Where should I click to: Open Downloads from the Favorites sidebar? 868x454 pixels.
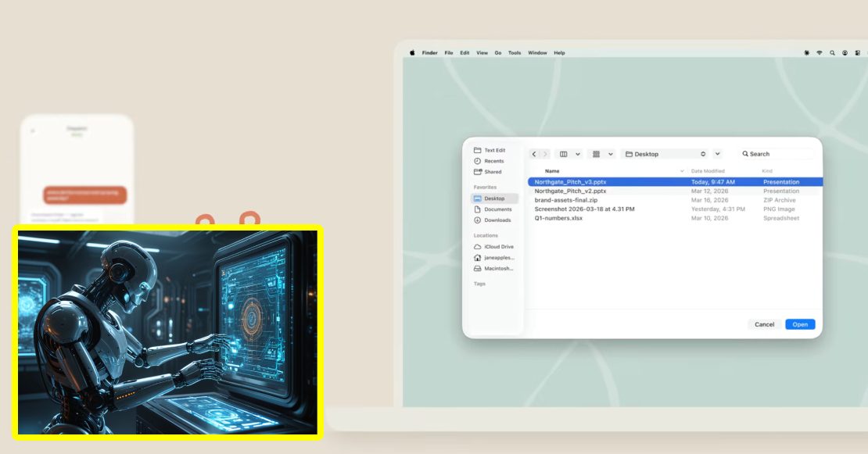pos(497,220)
